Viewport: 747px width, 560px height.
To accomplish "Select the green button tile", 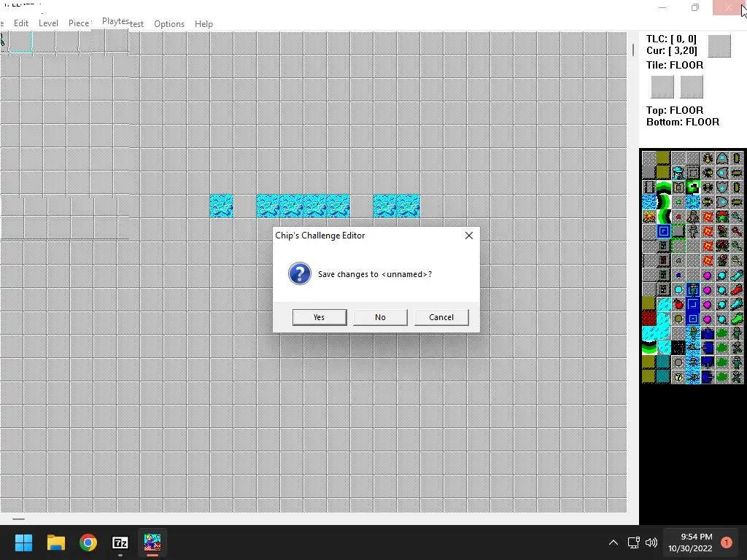I will point(678,202).
